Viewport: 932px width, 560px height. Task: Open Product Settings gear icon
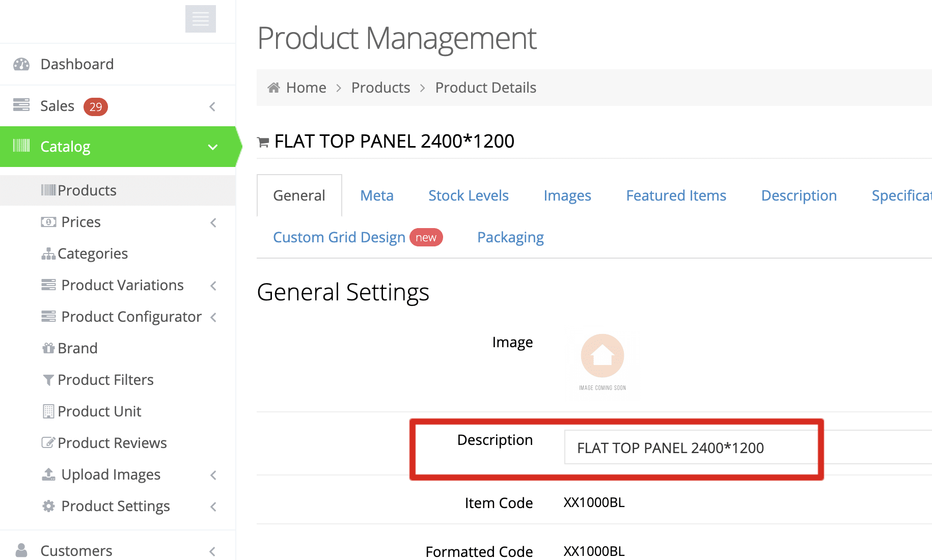click(x=48, y=506)
